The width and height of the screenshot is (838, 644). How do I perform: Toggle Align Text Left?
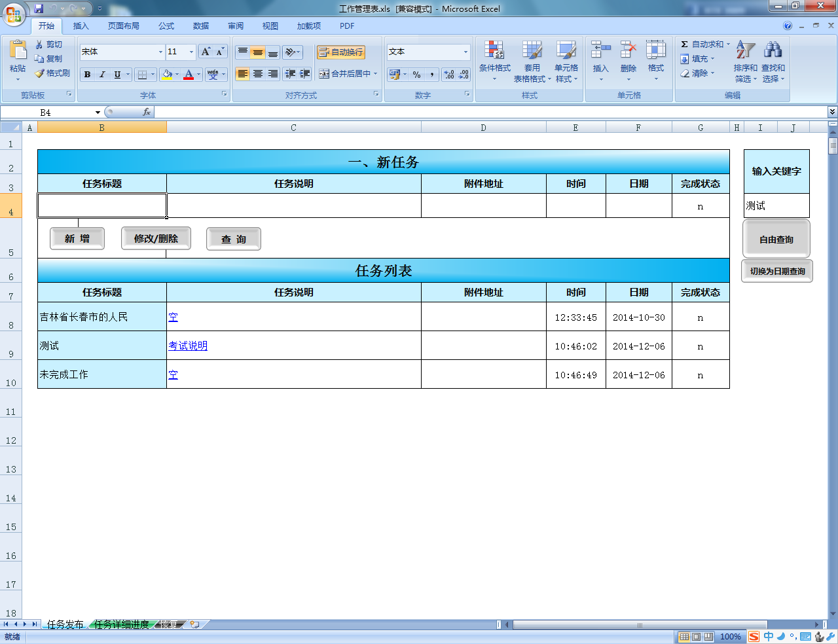coord(243,74)
